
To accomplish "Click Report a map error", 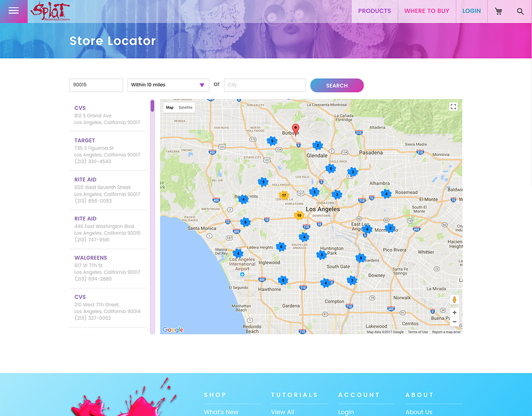I will click(446, 332).
